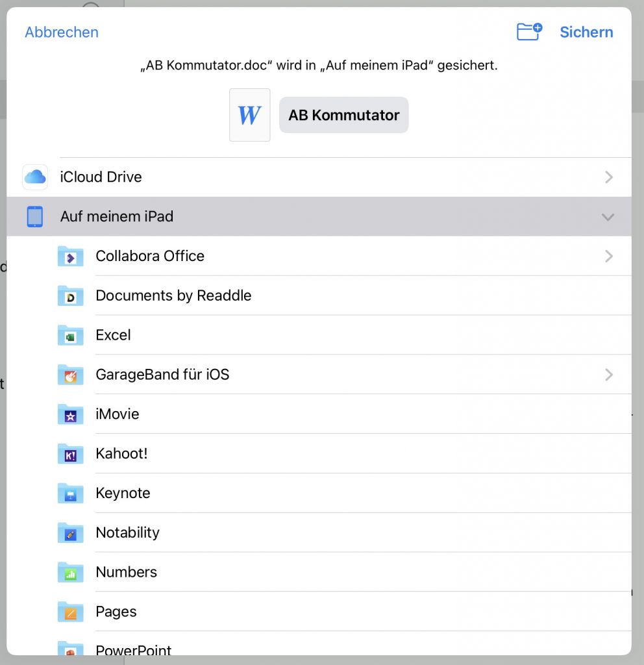
Task: Expand the GarageBand für iOS chevron
Action: (x=608, y=375)
